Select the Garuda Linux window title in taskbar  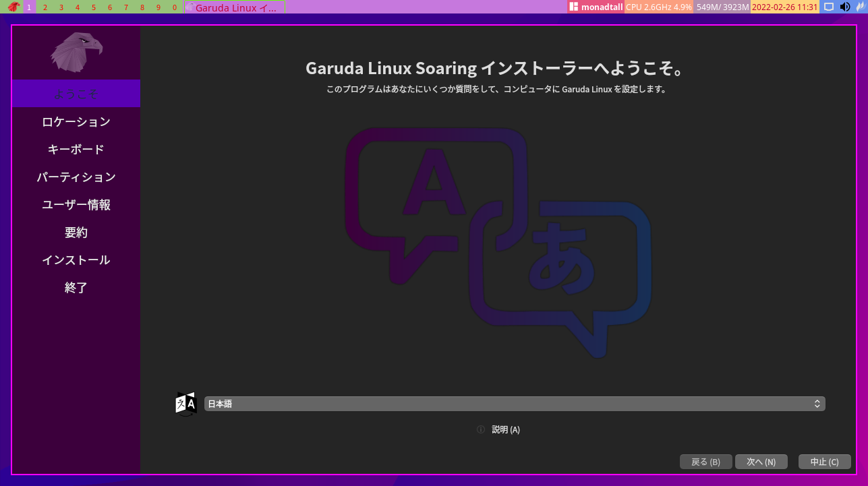[x=235, y=7]
